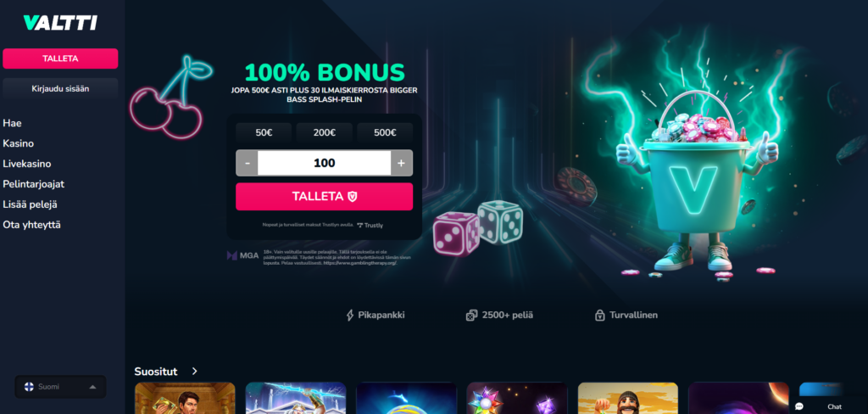Click the 2500+ peliä dice icon
The width and height of the screenshot is (868, 414).
click(x=471, y=316)
